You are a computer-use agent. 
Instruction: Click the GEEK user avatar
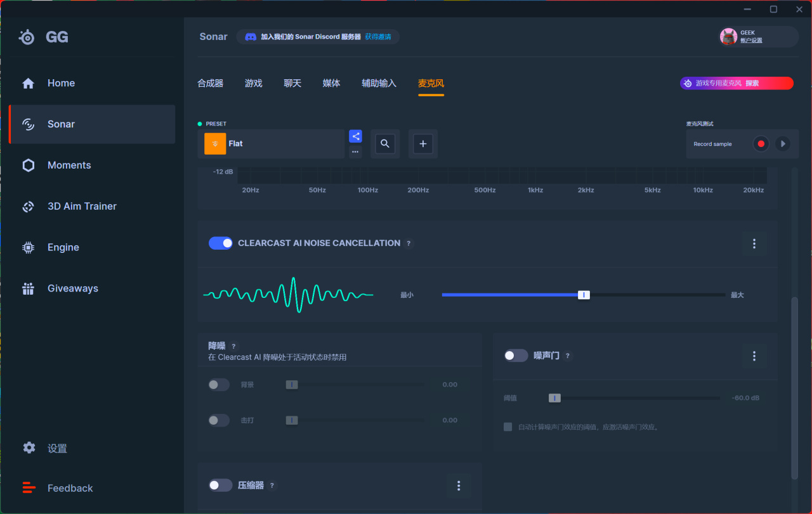[x=729, y=37]
